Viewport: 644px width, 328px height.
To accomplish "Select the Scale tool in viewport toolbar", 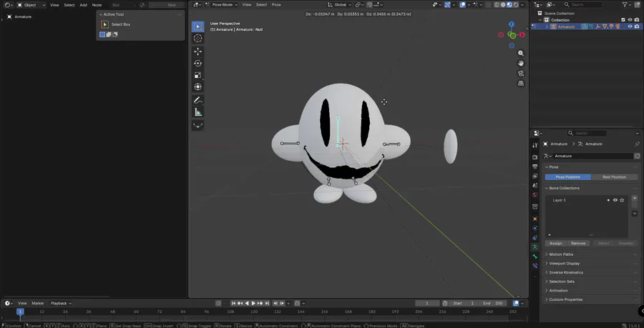I will coord(198,75).
